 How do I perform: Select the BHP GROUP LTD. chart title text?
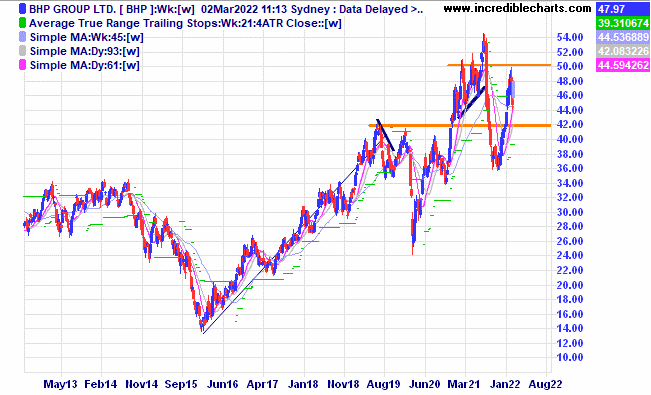coord(226,9)
